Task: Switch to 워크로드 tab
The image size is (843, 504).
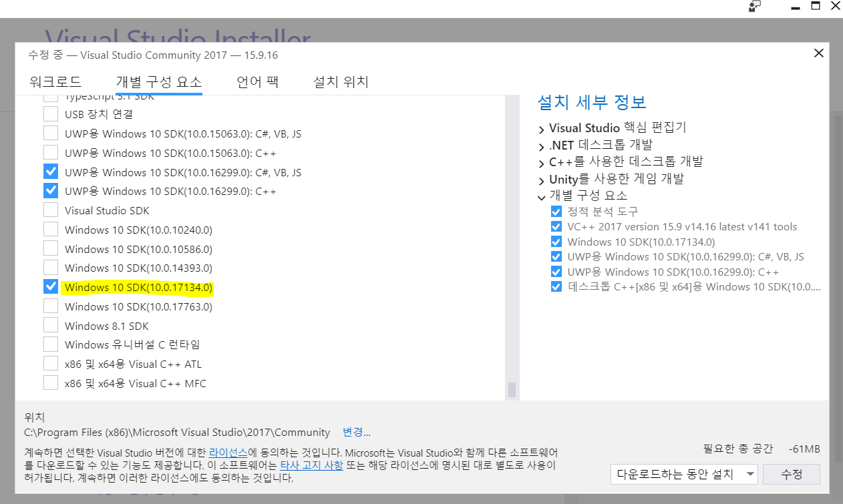Action: coord(55,82)
